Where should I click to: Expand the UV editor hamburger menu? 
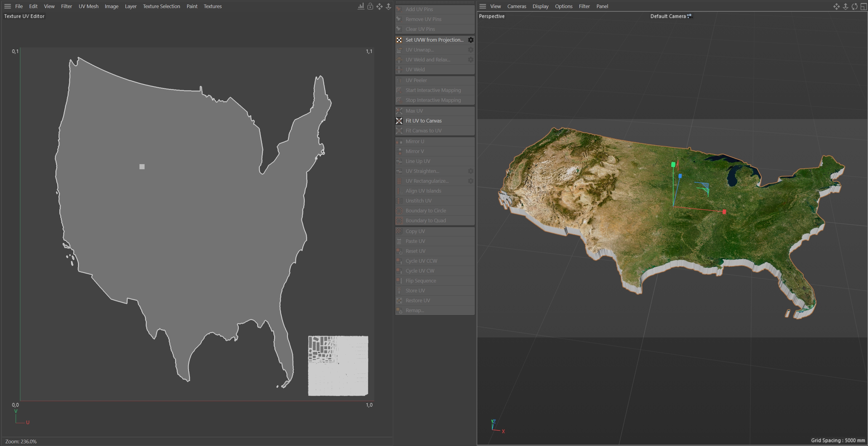(7, 6)
